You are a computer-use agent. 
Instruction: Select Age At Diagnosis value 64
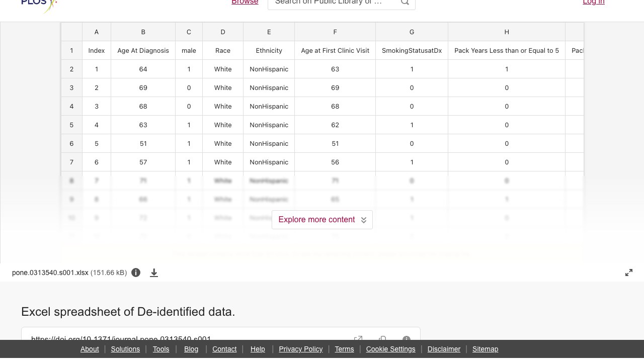click(143, 69)
